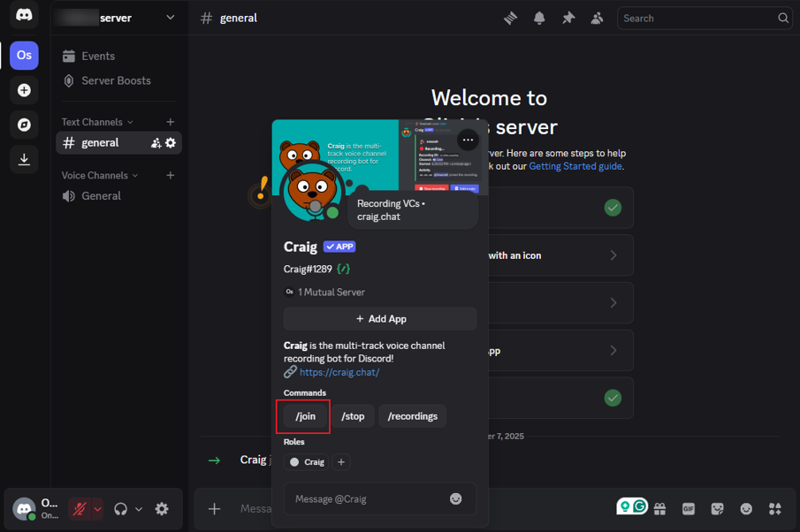Open user settings with the gear icon

(162, 509)
